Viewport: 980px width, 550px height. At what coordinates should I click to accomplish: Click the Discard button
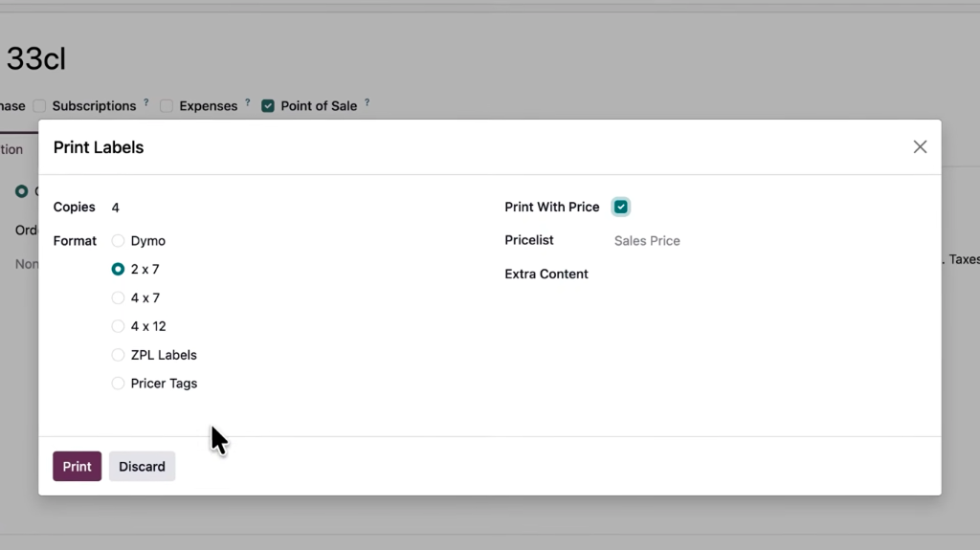(x=142, y=466)
